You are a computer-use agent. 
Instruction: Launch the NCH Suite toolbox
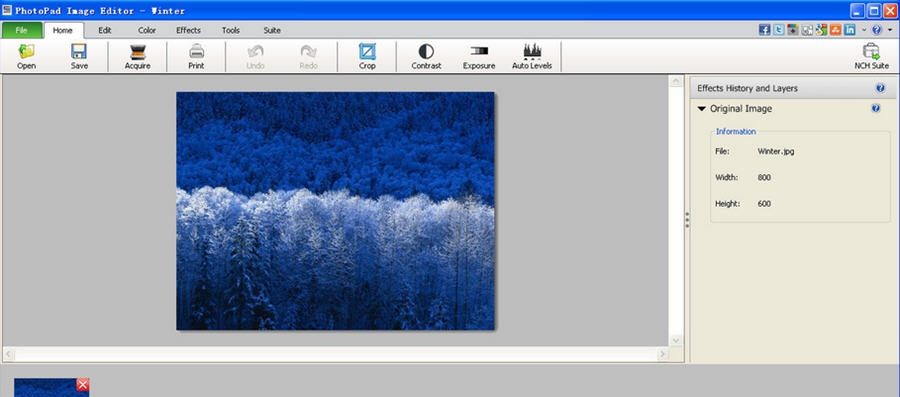(871, 56)
